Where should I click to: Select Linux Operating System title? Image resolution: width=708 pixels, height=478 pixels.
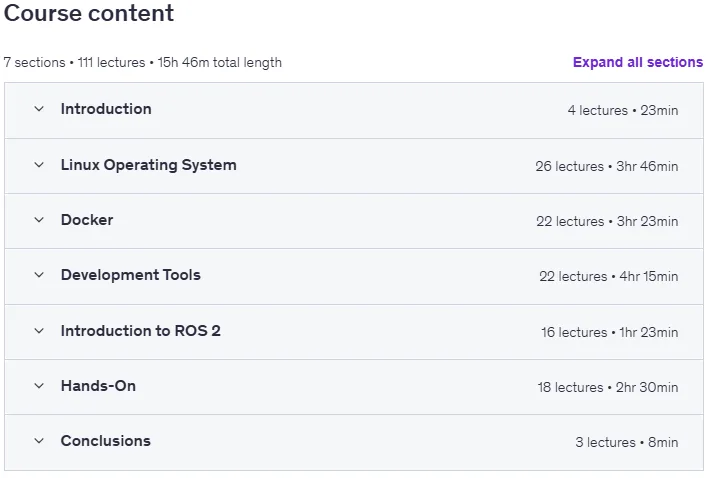[149, 165]
